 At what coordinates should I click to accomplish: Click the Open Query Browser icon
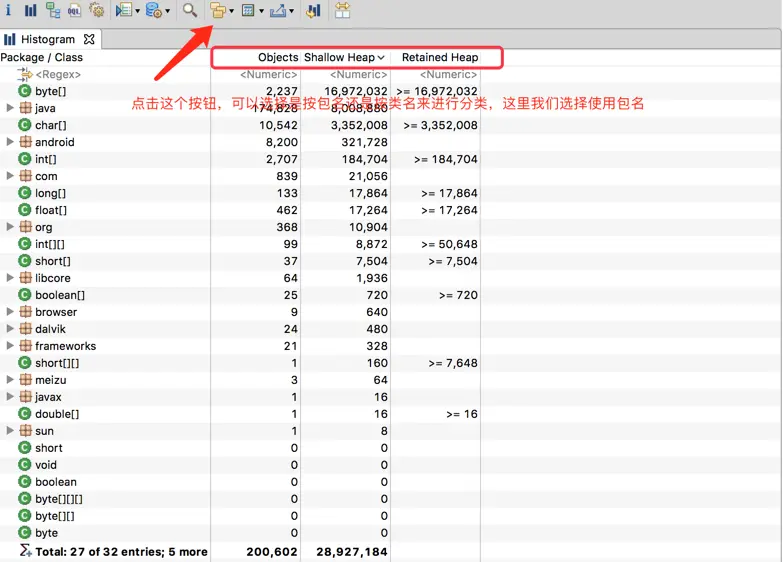pyautogui.click(x=154, y=10)
